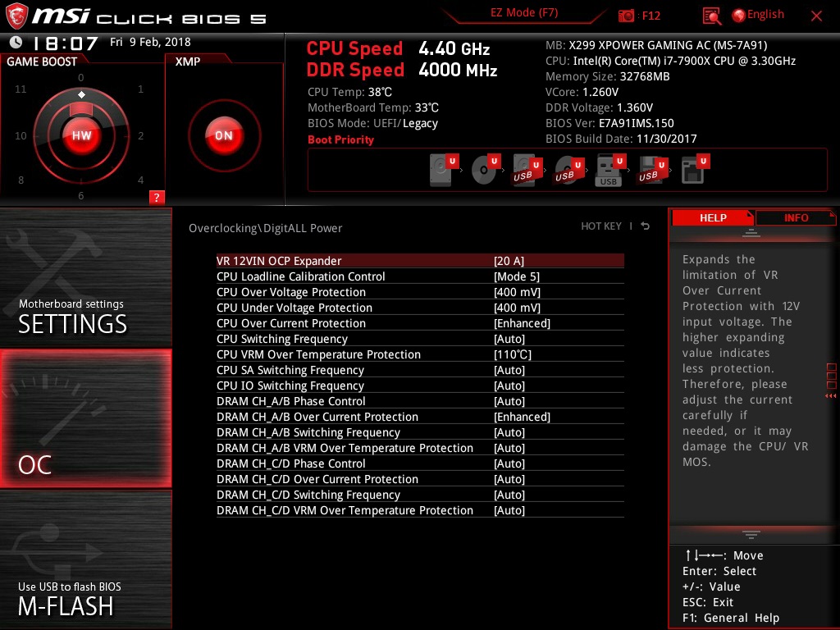Click the VCore 1.260V reading
This screenshot has width=840, height=630.
point(582,92)
